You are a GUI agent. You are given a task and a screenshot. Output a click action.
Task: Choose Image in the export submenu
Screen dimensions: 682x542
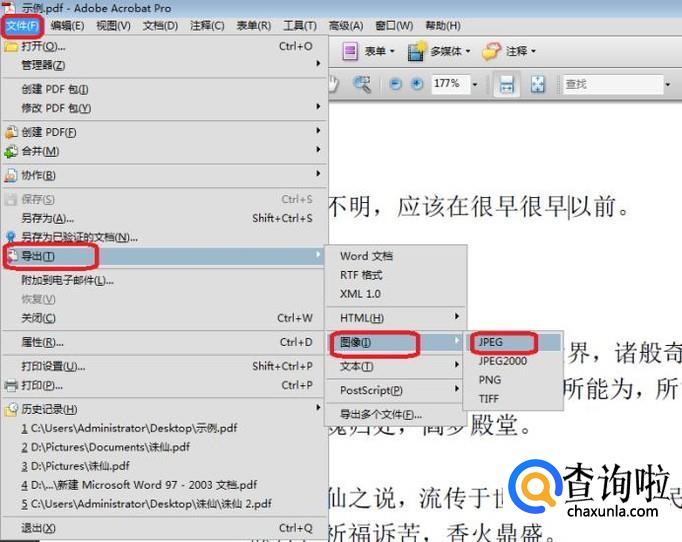coord(396,342)
